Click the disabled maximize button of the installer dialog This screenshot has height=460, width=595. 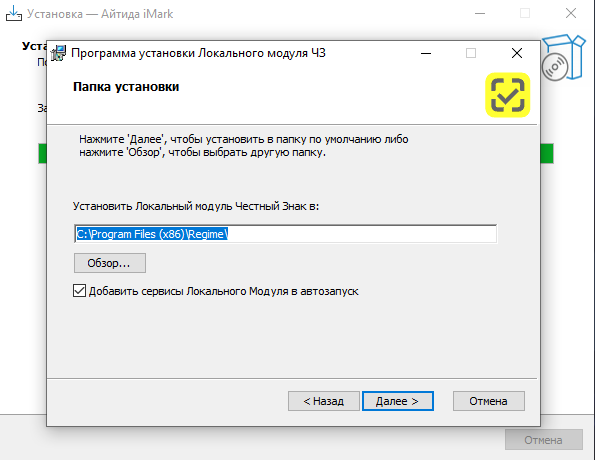(471, 53)
